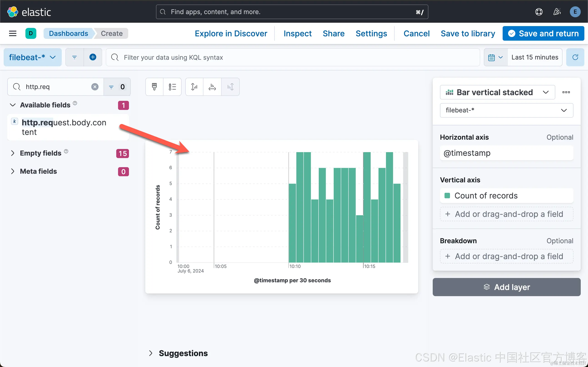Open the newsfeed celebration icon
588x367 pixels.
click(557, 12)
